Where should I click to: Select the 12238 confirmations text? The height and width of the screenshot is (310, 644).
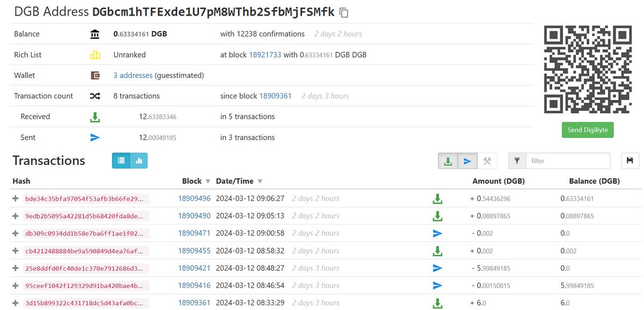(x=262, y=34)
